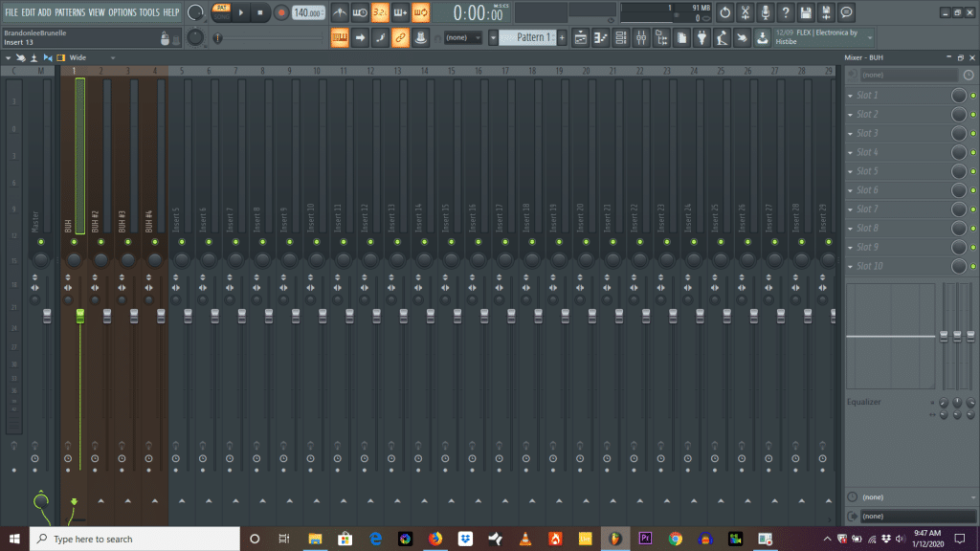The image size is (980, 551).
Task: Toggle Slot 5 effect enable LED
Action: (x=973, y=171)
